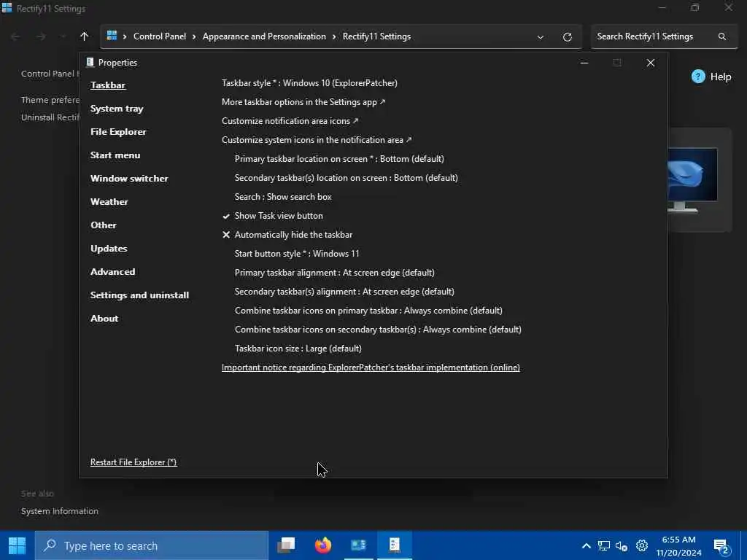747x560 pixels.
Task: Go to Window switcher section
Action: [129, 179]
